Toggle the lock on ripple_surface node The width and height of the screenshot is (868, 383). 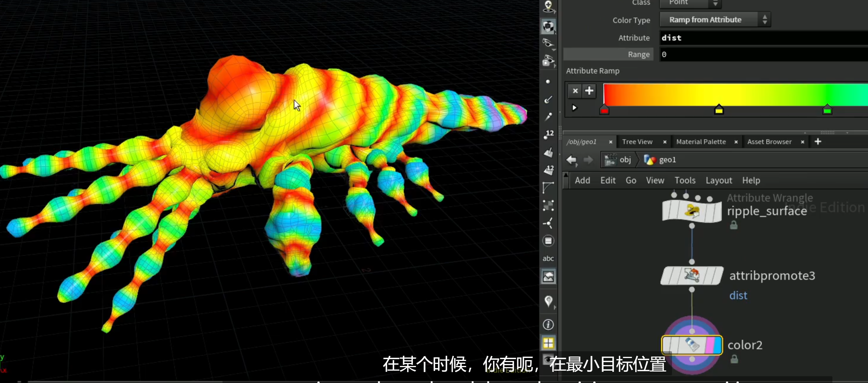[x=733, y=225]
